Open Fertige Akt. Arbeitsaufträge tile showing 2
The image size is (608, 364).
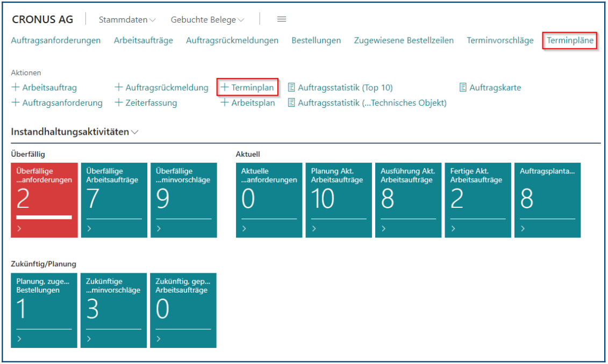478,200
